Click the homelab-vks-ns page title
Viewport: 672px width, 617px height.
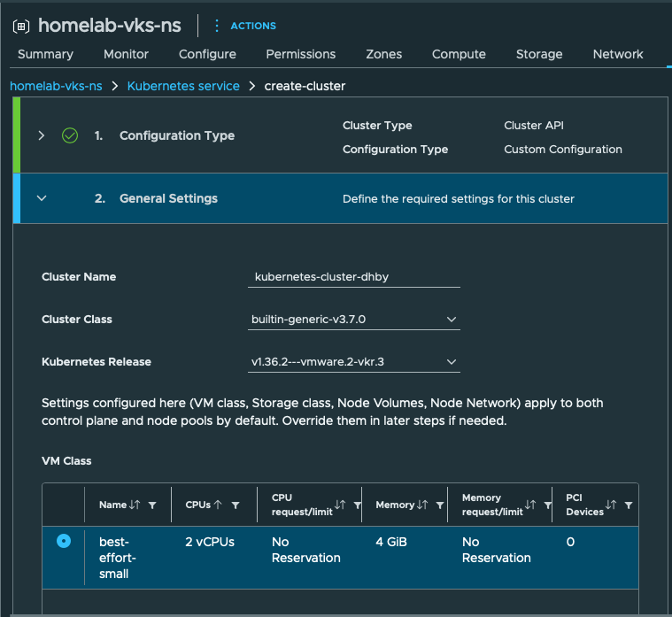110,26
